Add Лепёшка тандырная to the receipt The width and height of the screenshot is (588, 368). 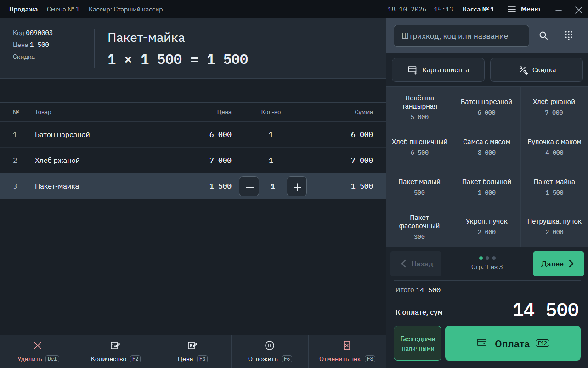pyautogui.click(x=419, y=107)
